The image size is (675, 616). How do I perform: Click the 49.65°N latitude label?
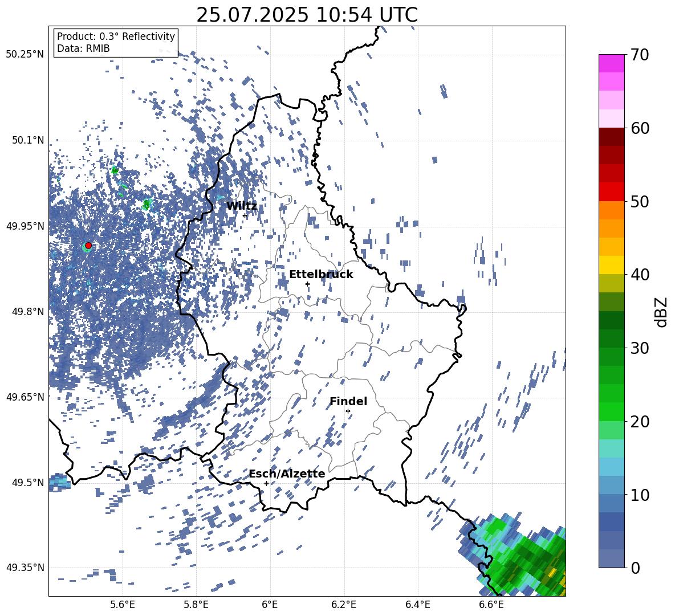[25, 397]
